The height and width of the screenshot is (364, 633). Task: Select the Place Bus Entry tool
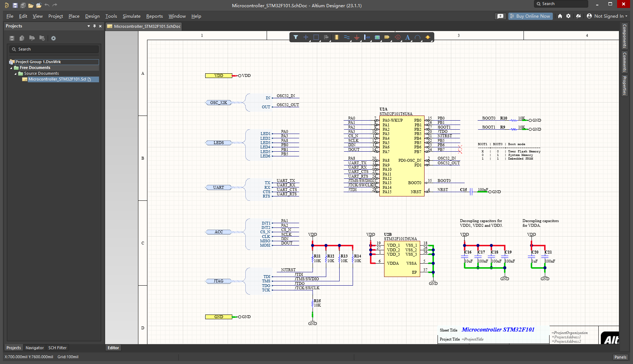(x=367, y=37)
